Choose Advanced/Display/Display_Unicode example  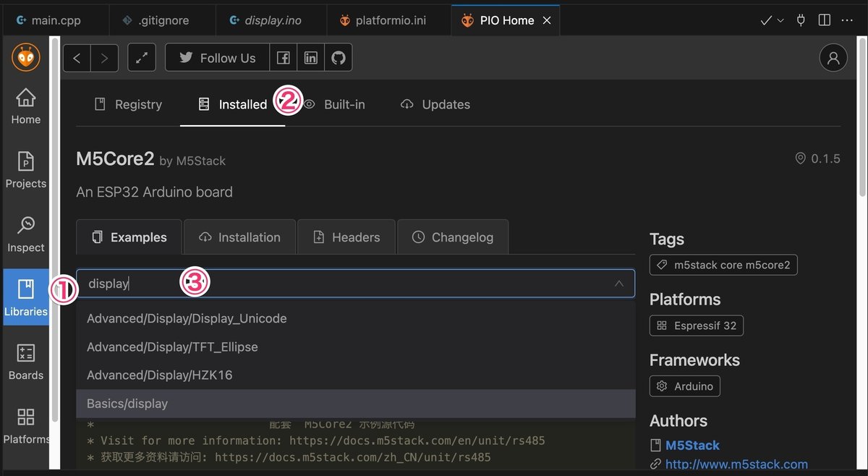356,319
